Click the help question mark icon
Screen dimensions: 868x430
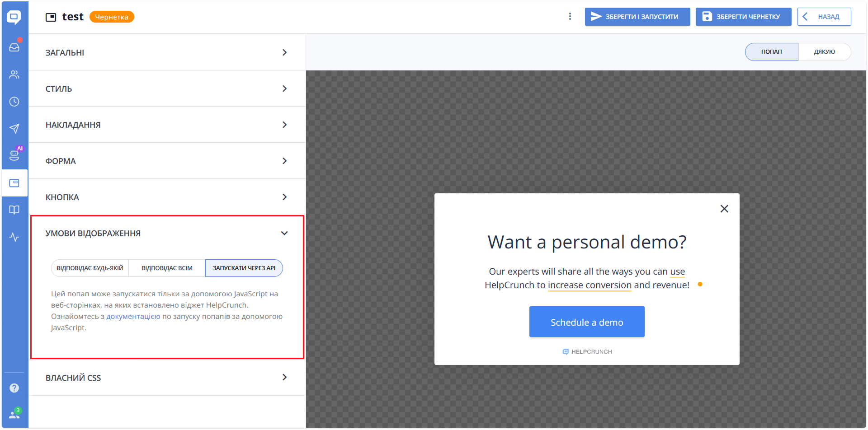pos(14,388)
